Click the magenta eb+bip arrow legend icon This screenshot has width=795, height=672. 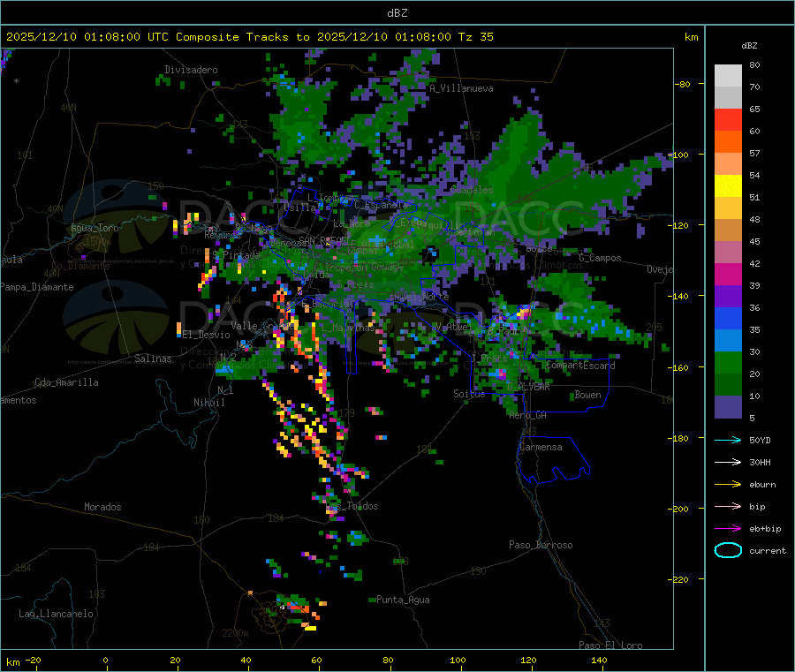click(728, 528)
